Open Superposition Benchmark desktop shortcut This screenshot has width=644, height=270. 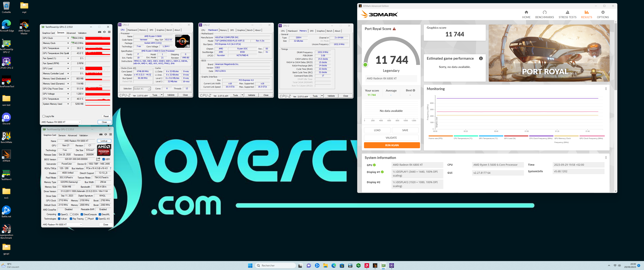(x=6, y=232)
